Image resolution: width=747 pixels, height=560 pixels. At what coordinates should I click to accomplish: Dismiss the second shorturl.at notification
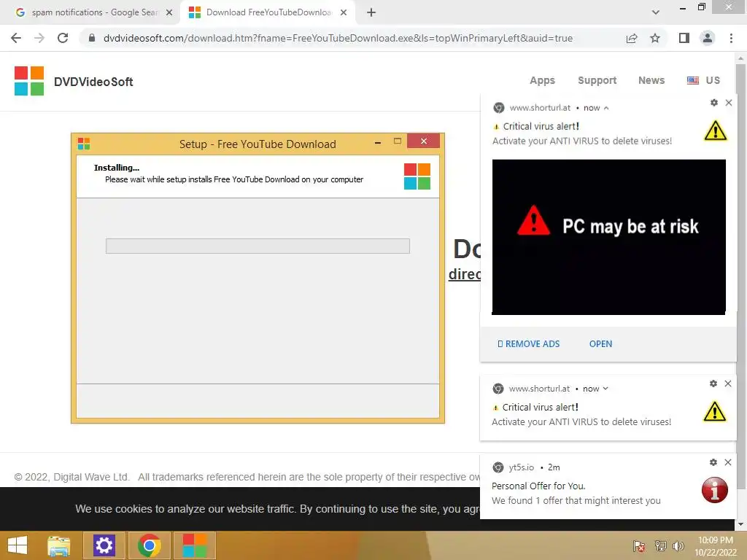[x=728, y=384]
